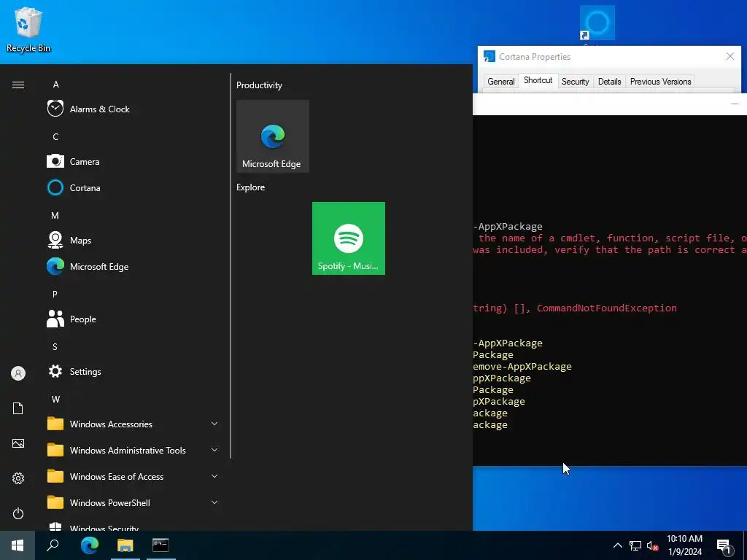Image resolution: width=747 pixels, height=560 pixels.
Task: Open Pictures from Start sidebar
Action: click(18, 443)
